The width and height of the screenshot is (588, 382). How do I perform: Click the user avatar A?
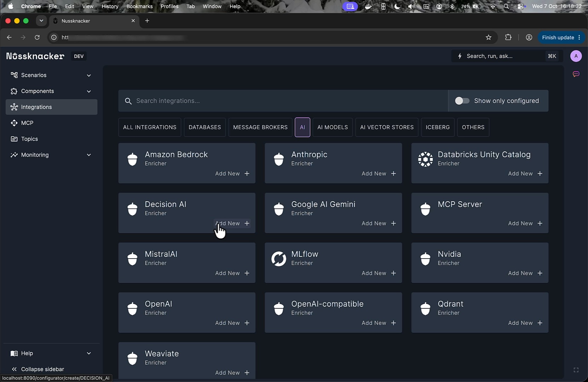coord(576,56)
